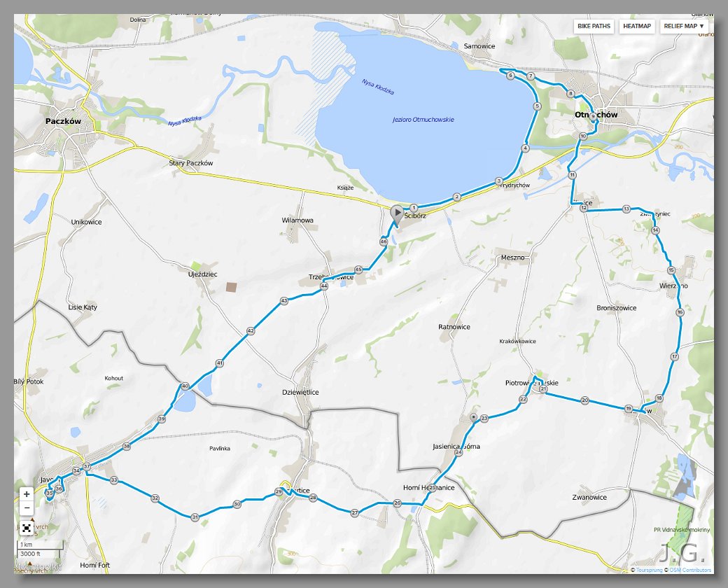
Task: Select kilometer marker 13 on route
Action: [x=626, y=209]
